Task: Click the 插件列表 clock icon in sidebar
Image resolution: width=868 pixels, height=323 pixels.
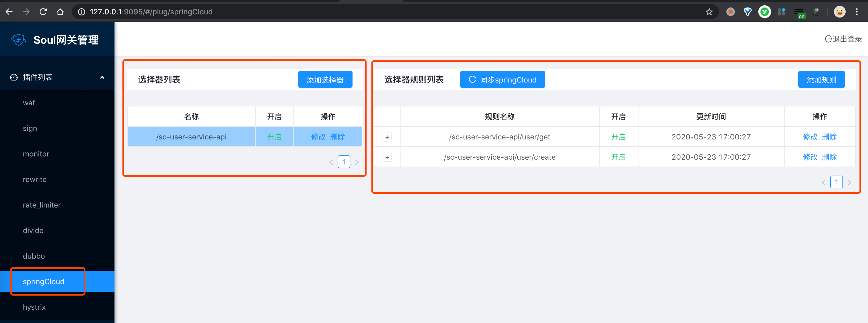Action: click(14, 77)
